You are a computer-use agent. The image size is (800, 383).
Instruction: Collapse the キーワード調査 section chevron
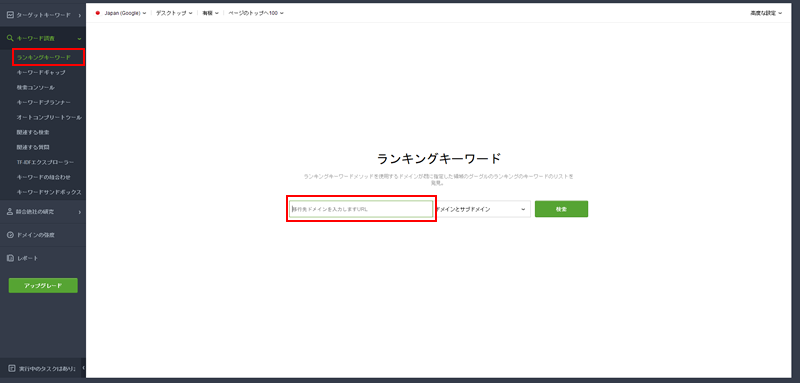(79, 39)
